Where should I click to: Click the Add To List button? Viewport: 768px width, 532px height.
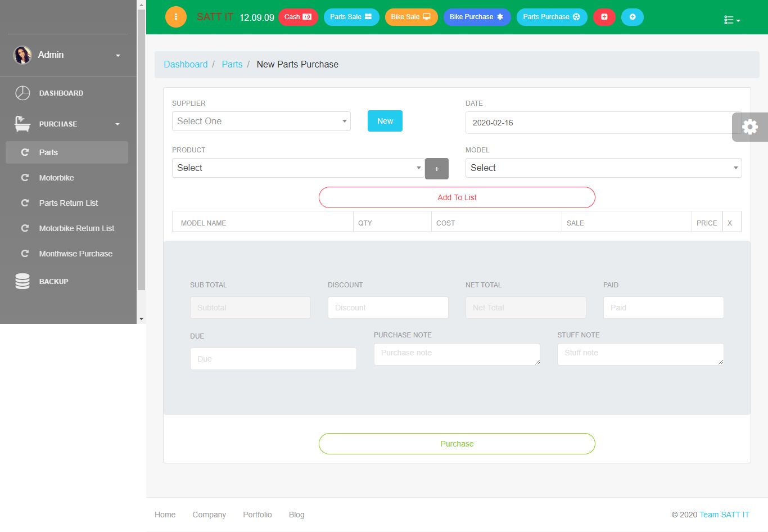click(457, 197)
